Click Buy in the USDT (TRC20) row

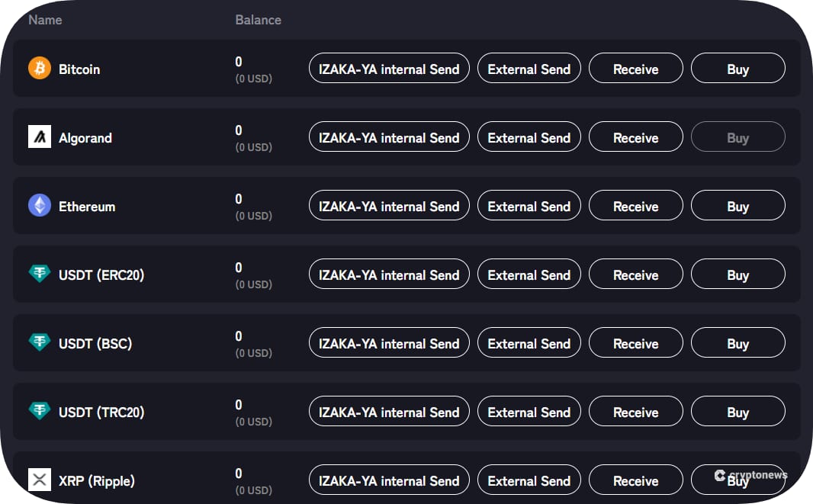click(737, 411)
